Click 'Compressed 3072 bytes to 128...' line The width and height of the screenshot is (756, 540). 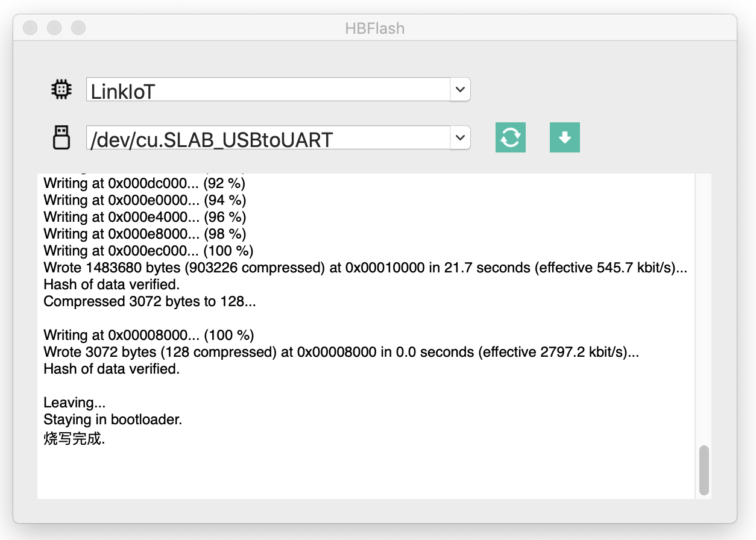(x=150, y=301)
